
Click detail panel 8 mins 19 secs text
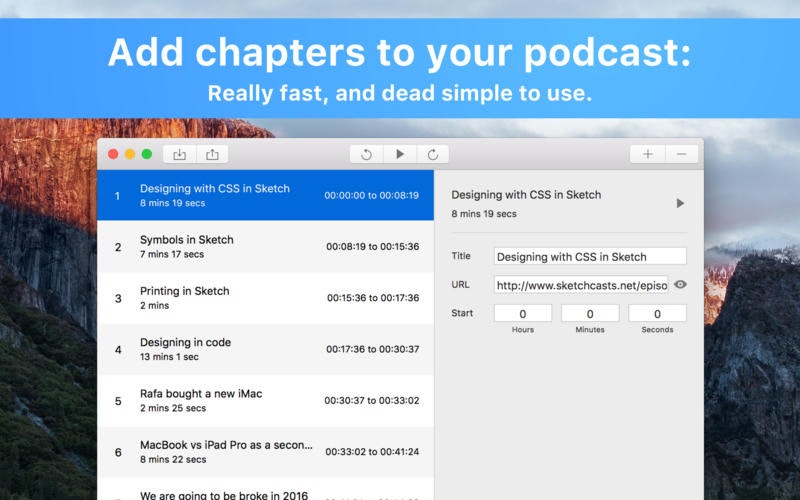pos(484,214)
